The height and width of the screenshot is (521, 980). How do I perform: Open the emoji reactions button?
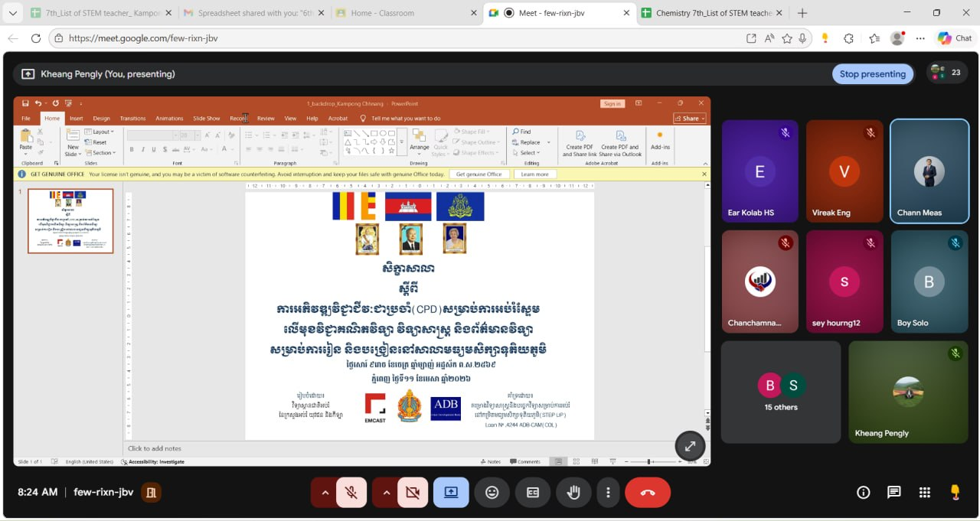(x=492, y=493)
